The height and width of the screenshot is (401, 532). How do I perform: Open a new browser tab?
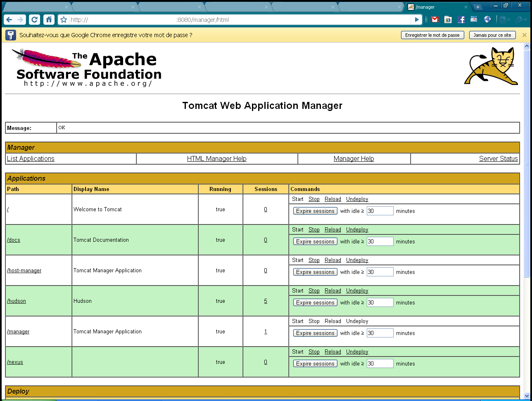[x=477, y=7]
